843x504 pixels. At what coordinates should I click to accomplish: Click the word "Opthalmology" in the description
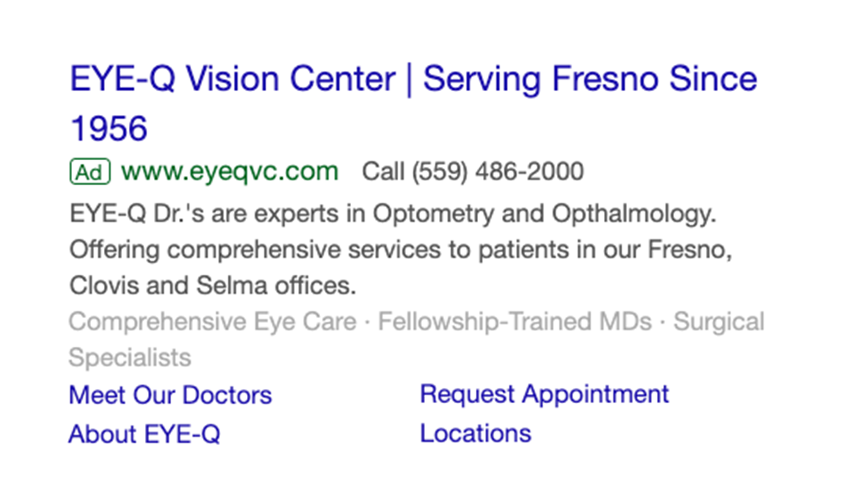633,213
